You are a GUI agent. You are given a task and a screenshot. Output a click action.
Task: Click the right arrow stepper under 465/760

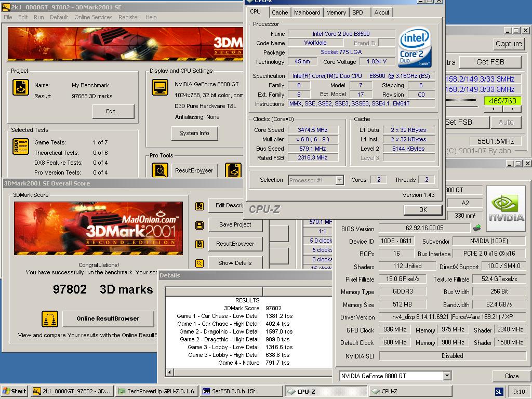512,109
